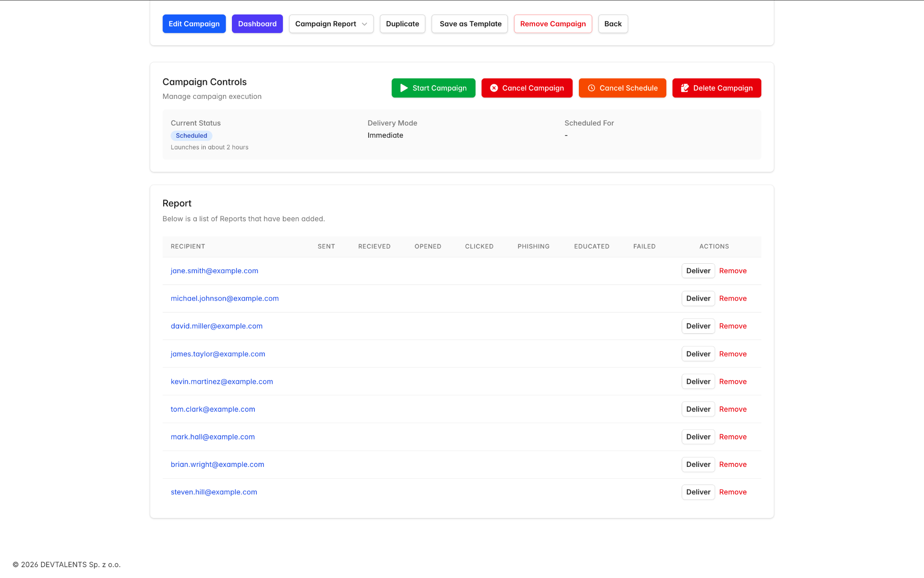This screenshot has height=578, width=924.
Task: Remove david.miller@example.com from report
Action: (733, 326)
